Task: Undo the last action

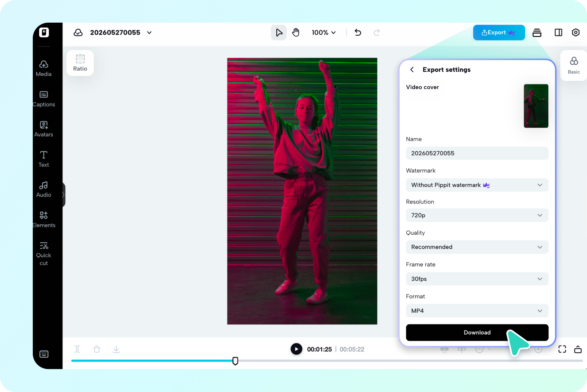Action: point(358,32)
